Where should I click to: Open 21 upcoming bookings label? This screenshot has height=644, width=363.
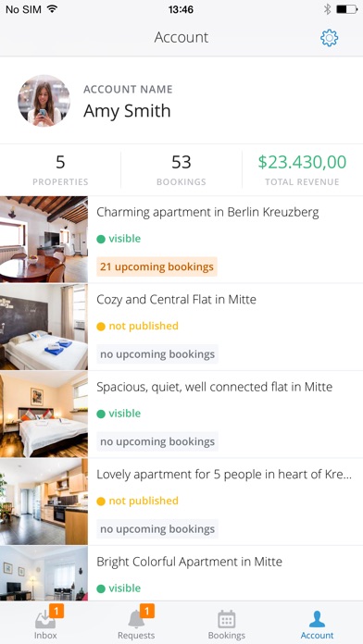click(x=156, y=266)
